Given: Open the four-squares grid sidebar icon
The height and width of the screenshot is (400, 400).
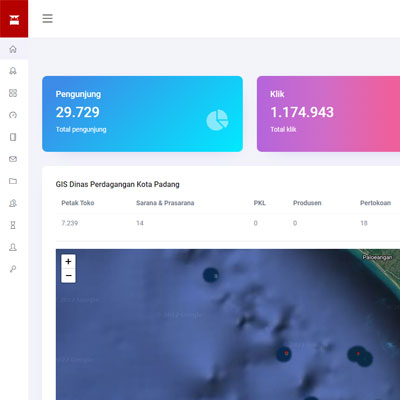Looking at the screenshot, I should 13,93.
